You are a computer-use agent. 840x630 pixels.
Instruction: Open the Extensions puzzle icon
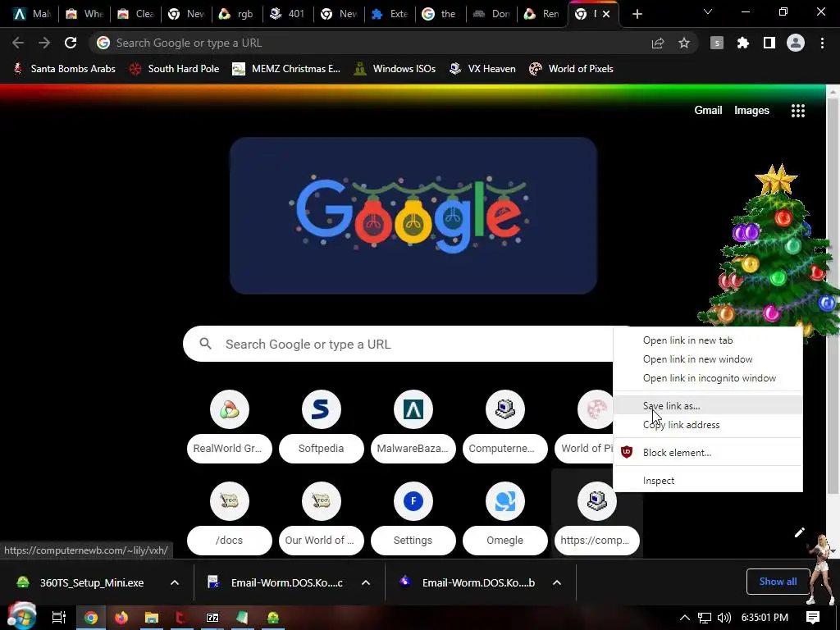tap(743, 43)
